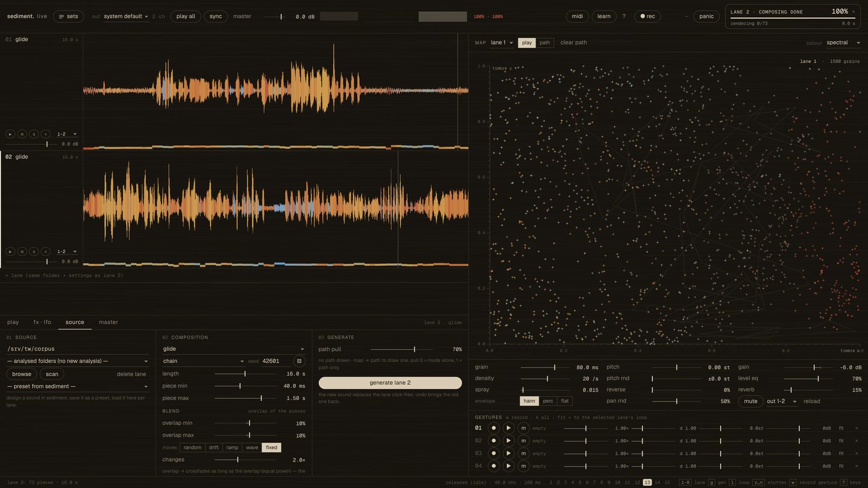Select the source tab
The height and width of the screenshot is (488, 868).
tap(75, 322)
